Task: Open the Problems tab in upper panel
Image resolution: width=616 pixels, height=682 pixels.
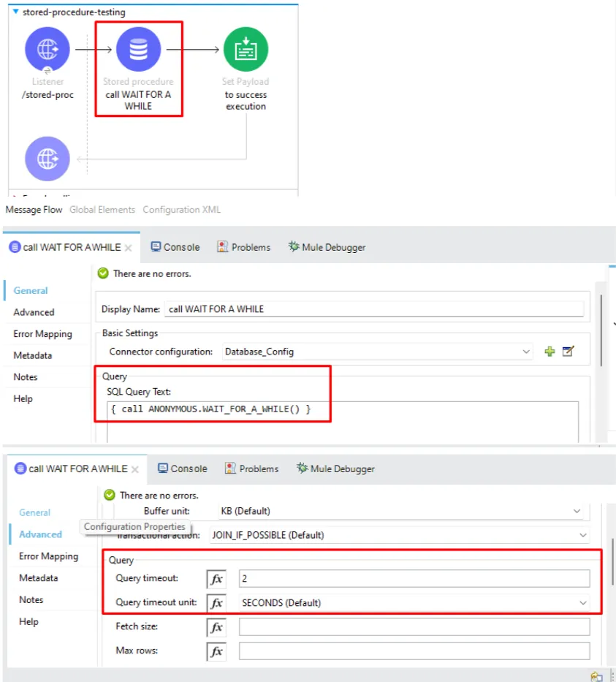Action: [x=243, y=247]
